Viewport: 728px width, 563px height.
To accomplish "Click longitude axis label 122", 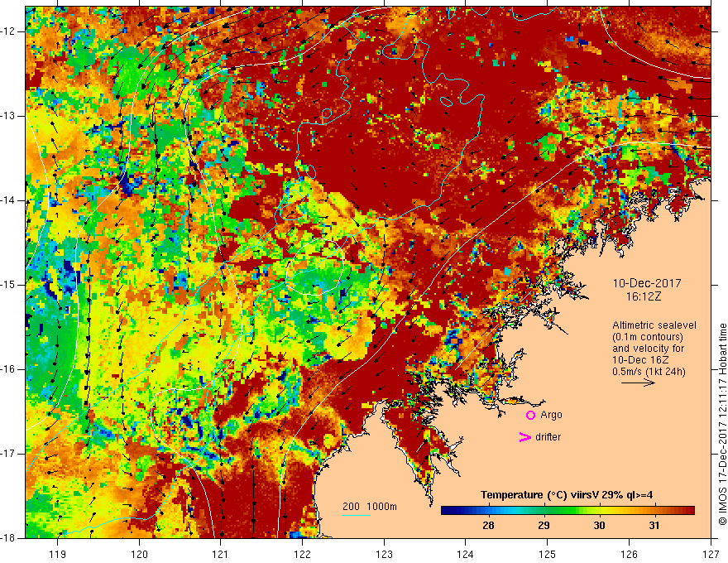I will coord(302,554).
